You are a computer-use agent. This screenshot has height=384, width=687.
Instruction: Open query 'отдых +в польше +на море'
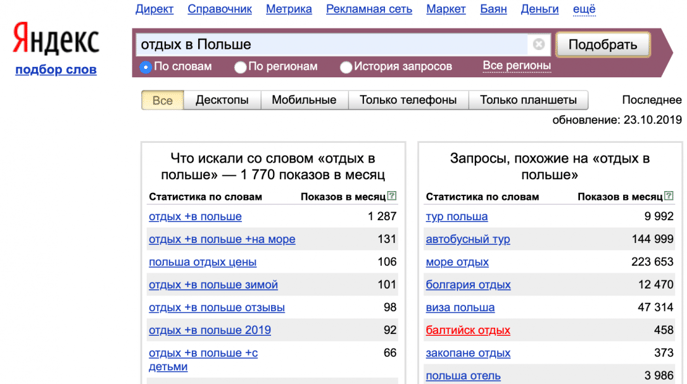click(222, 239)
